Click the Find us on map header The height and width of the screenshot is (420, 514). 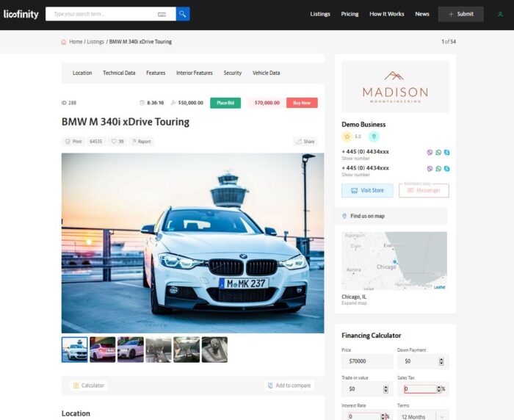391,216
